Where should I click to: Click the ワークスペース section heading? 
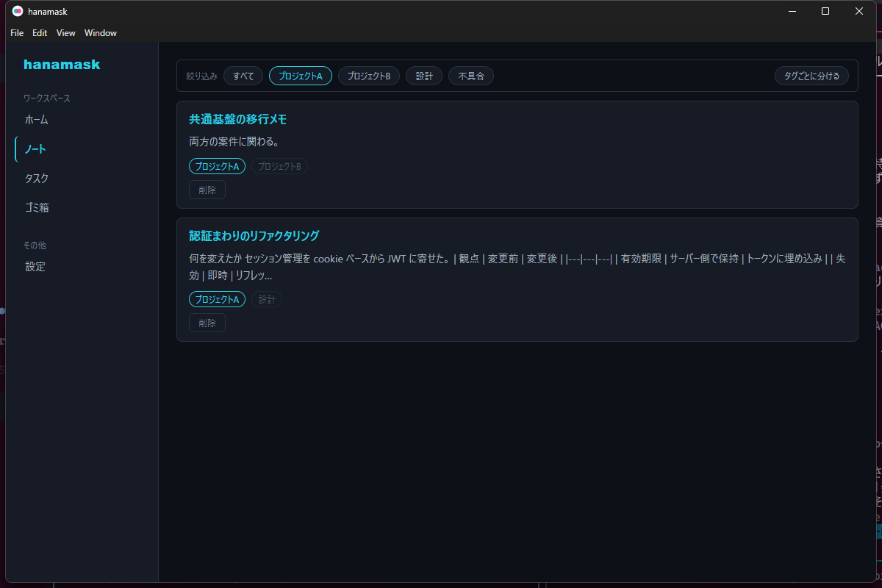[x=47, y=98]
